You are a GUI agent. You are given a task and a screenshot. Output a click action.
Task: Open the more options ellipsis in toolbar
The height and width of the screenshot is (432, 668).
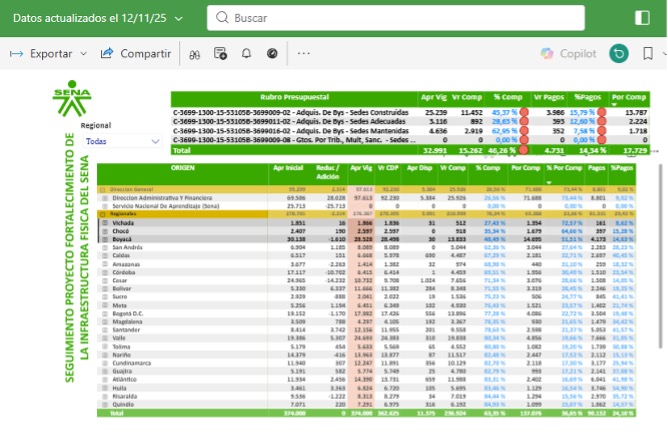click(303, 53)
